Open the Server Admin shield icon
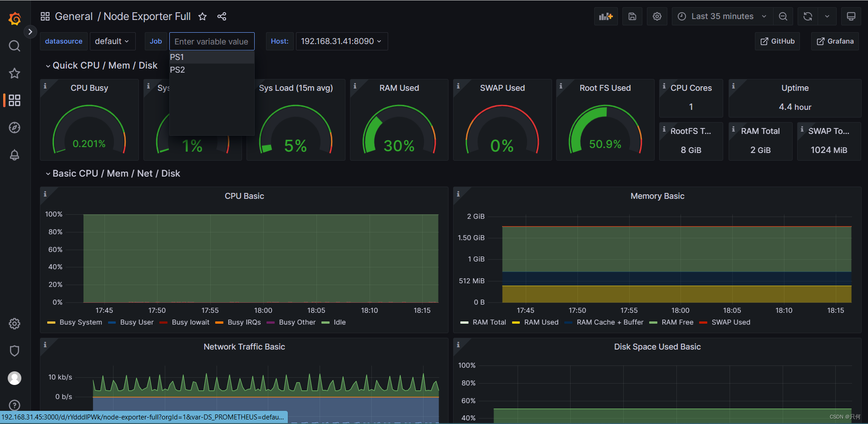 [15, 351]
